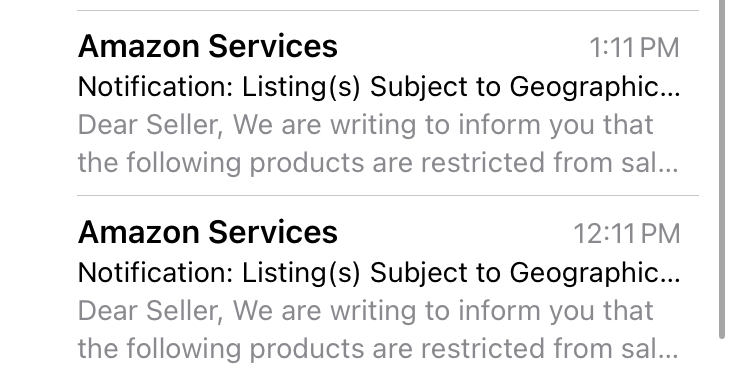The image size is (731, 374).
Task: Click 'Dear Seller' preview in 1:11 PM email
Action: coord(151,125)
